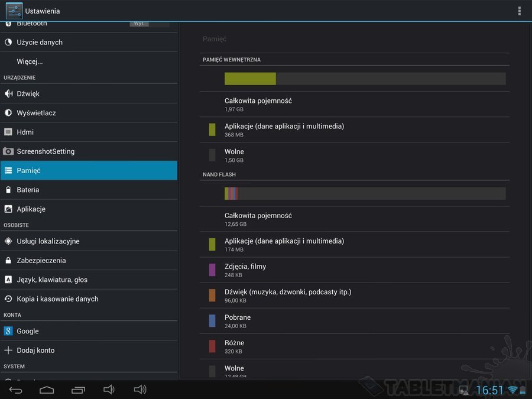Tap the Wi-Fi status icon
Image resolution: width=532 pixels, height=399 pixels.
512,390
